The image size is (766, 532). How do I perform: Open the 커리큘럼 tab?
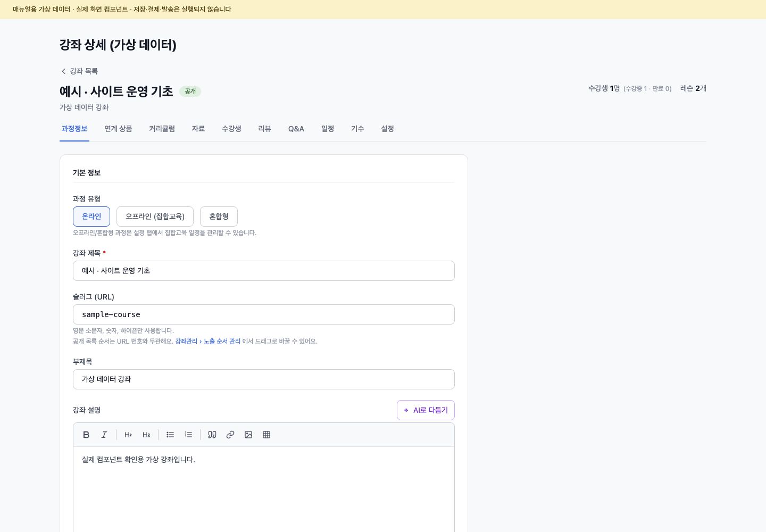point(162,129)
